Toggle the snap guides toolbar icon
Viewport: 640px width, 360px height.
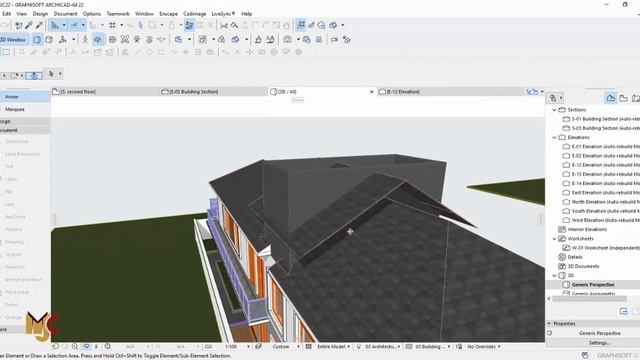click(74, 25)
